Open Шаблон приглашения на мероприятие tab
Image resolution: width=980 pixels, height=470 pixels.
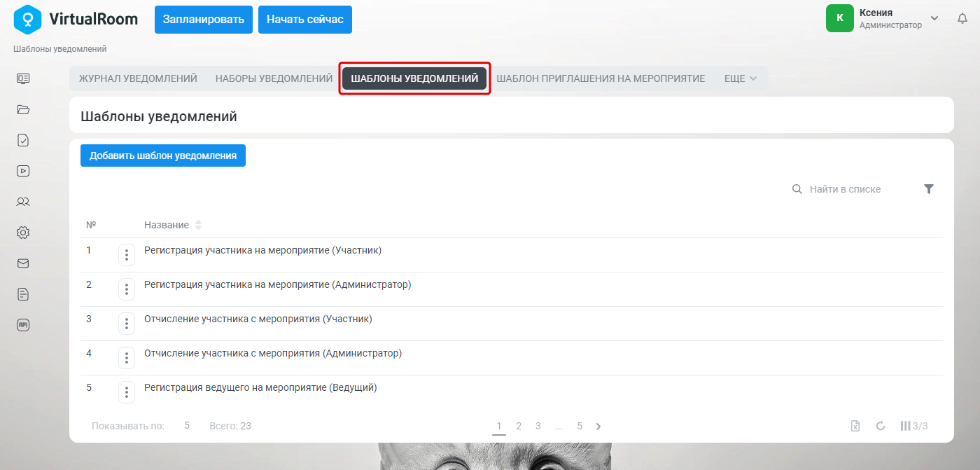click(x=601, y=78)
